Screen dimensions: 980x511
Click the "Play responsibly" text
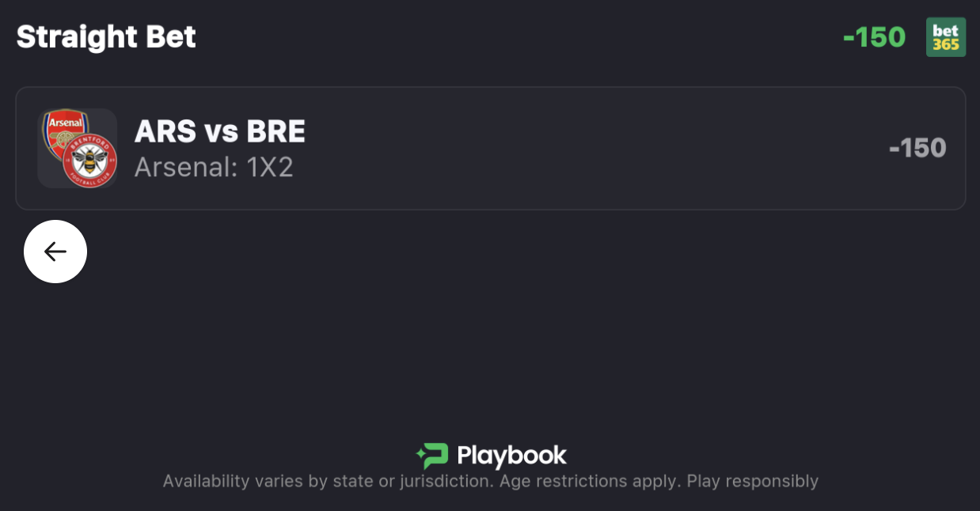[752, 481]
